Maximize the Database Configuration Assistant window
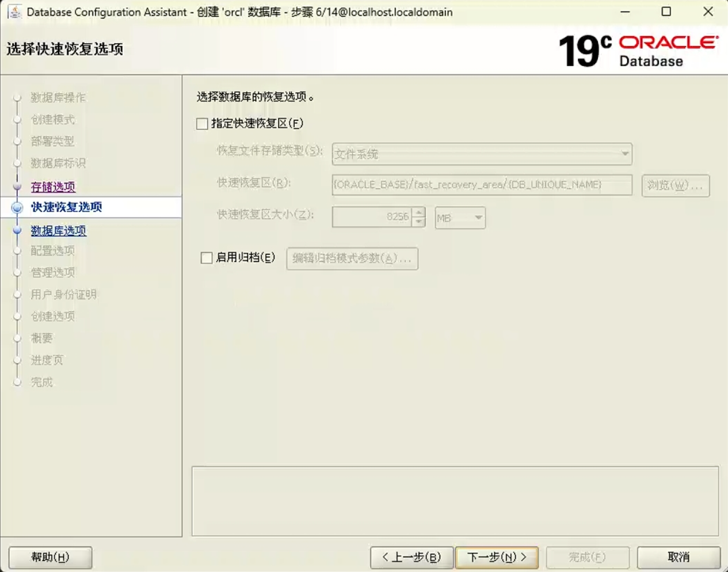Image resolution: width=728 pixels, height=572 pixels. coord(666,12)
